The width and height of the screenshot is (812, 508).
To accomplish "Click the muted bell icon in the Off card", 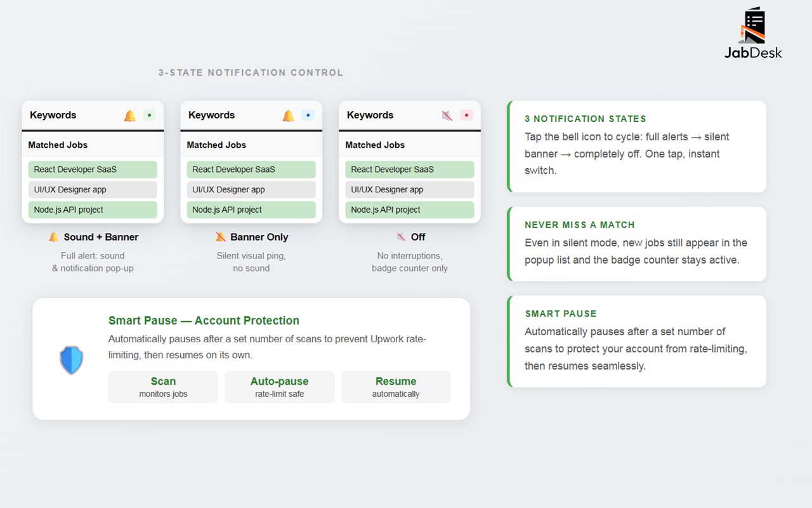I will coord(447,116).
